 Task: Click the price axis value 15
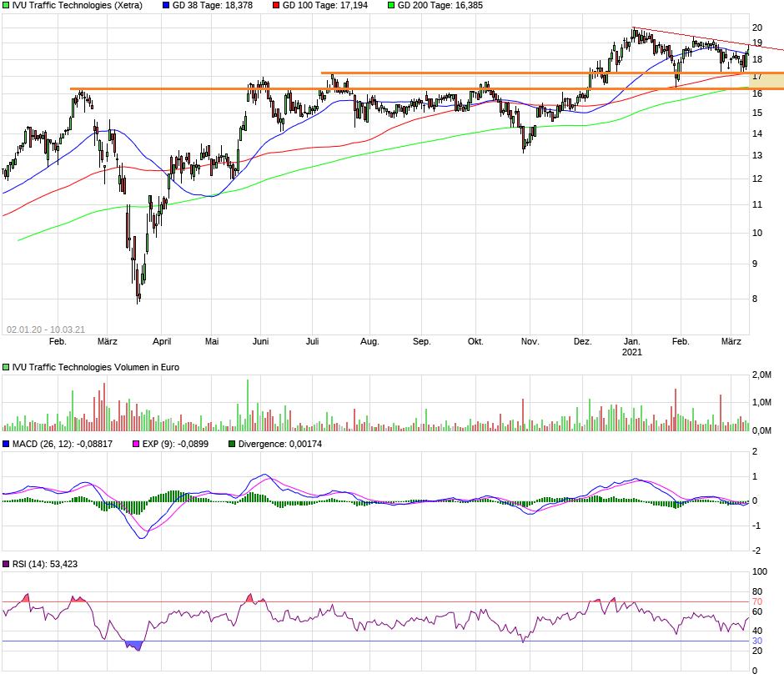[x=757, y=113]
